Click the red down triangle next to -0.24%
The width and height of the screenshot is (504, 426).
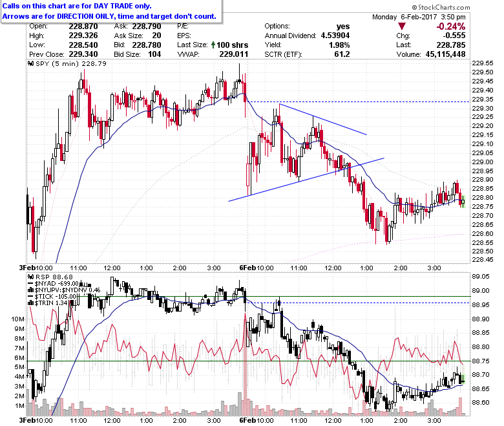(x=401, y=26)
